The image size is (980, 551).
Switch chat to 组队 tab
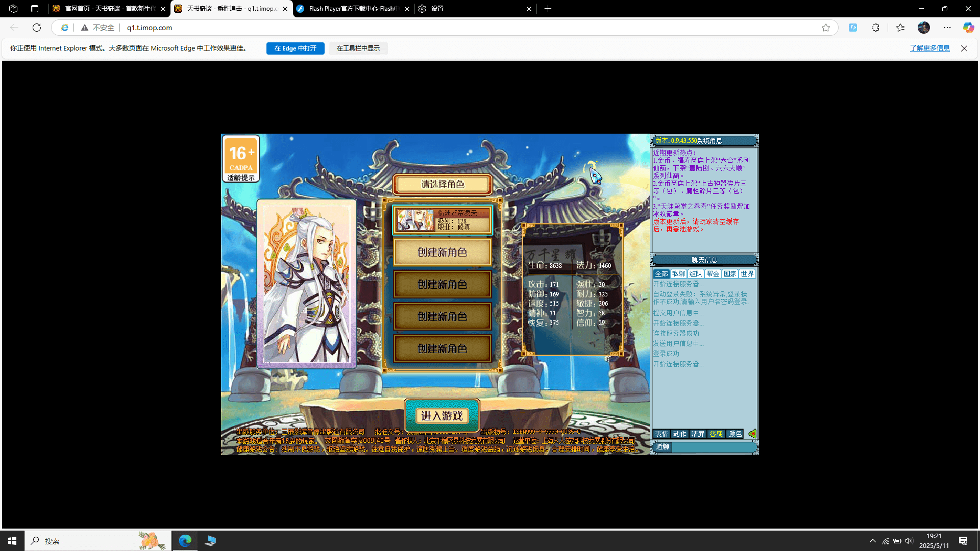696,274
